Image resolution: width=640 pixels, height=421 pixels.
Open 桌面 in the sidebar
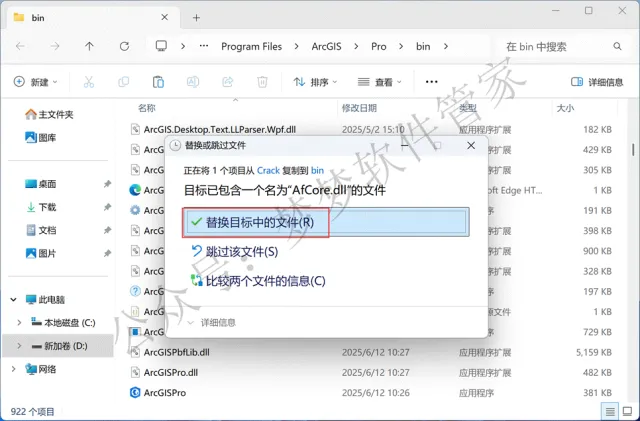point(40,184)
